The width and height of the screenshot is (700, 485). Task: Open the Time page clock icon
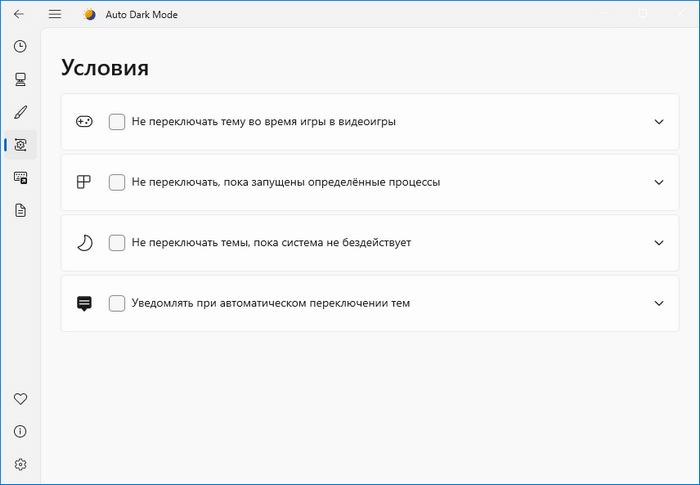click(21, 46)
